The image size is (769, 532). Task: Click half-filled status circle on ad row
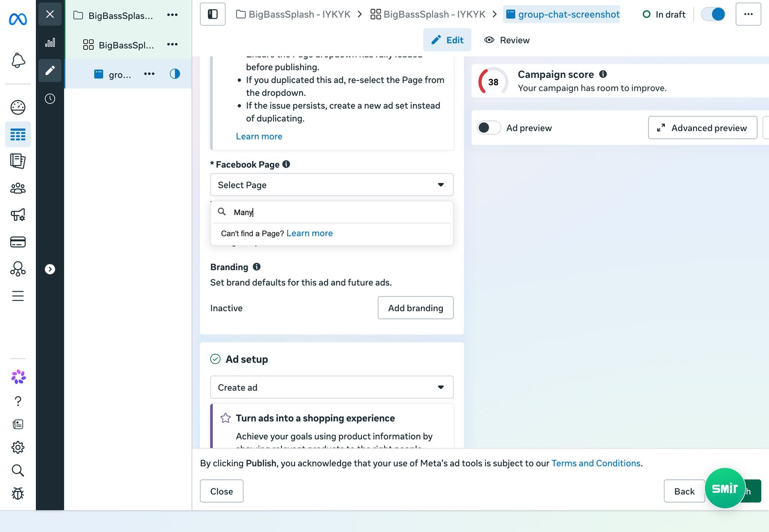click(x=175, y=74)
